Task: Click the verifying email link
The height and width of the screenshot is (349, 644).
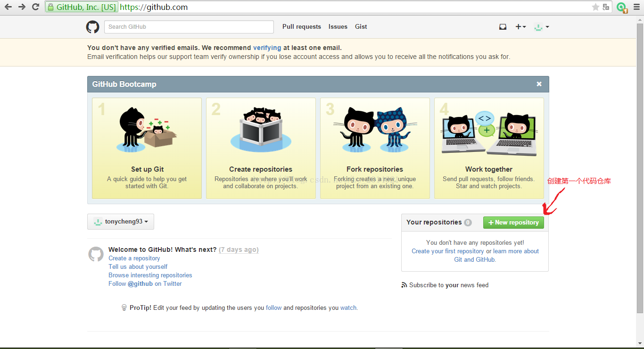Action: coord(267,48)
